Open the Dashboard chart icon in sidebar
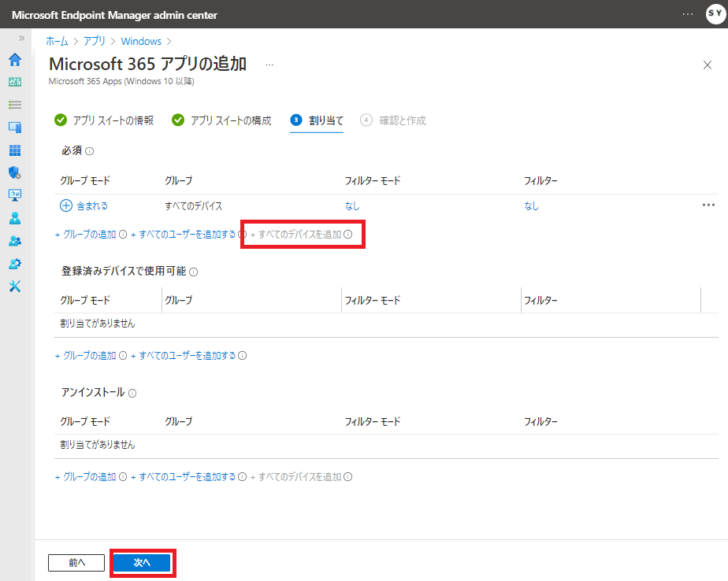 click(x=15, y=82)
